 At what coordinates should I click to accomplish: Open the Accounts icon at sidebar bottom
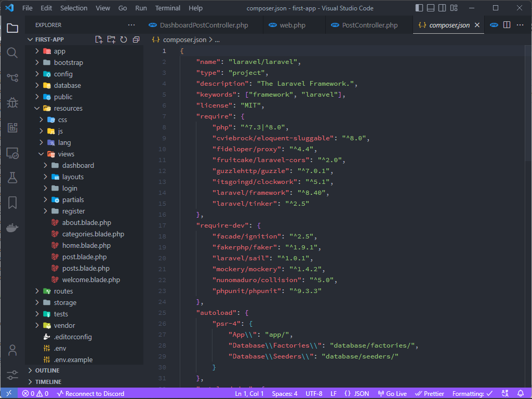pyautogui.click(x=12, y=351)
